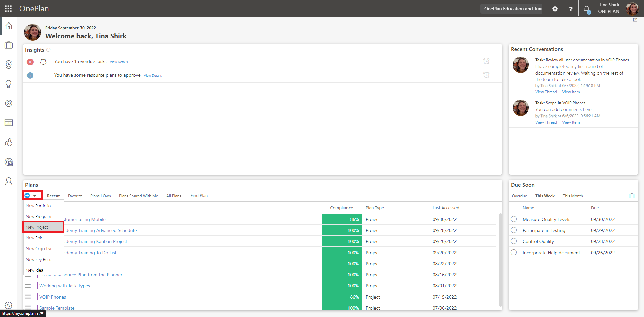Click the 86% compliance bar for VOIP Phones
The image size is (644, 317).
[342, 297]
